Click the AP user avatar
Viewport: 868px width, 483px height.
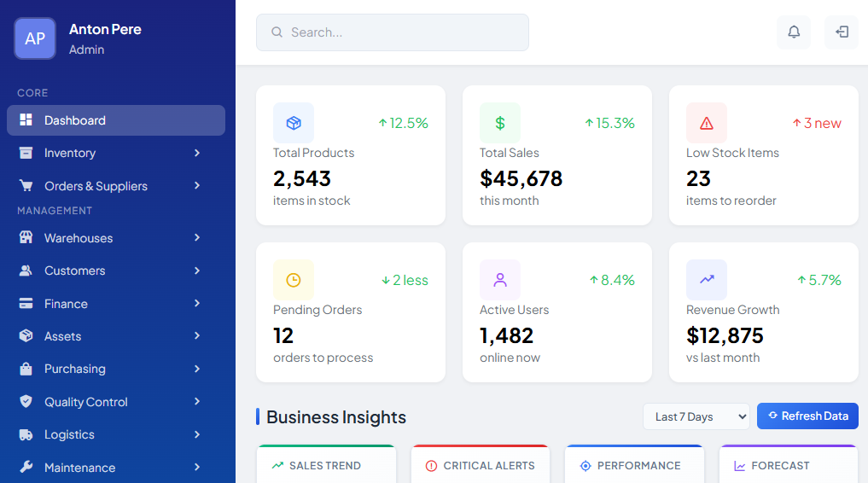click(35, 38)
